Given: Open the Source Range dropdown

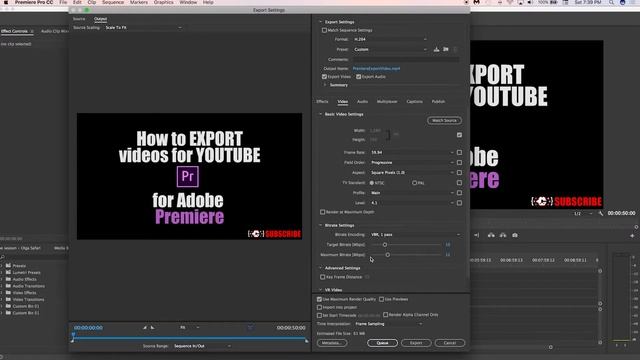Looking at the screenshot, I should 202,346.
